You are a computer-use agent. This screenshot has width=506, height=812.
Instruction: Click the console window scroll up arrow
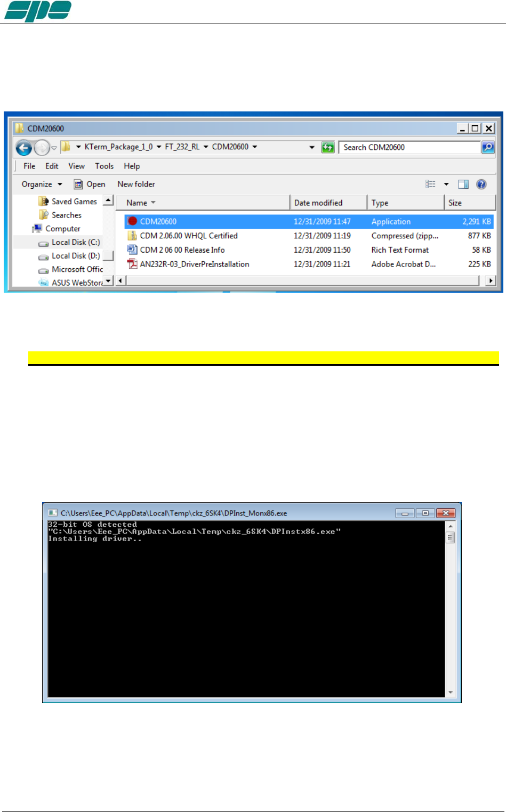pos(451,526)
